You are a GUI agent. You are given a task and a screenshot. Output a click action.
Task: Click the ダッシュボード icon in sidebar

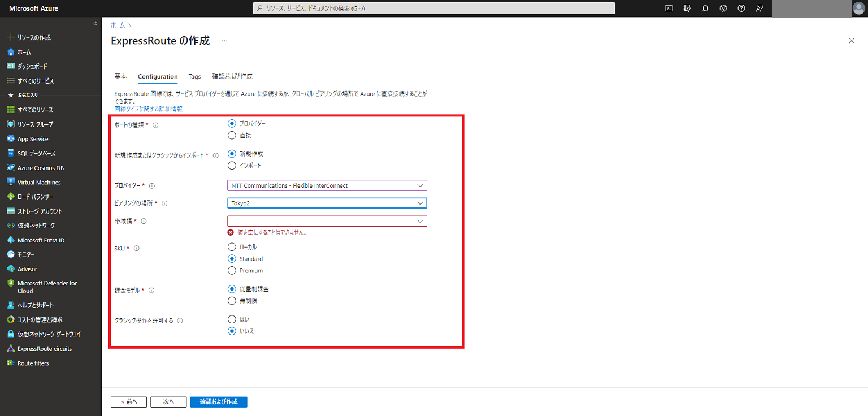10,66
